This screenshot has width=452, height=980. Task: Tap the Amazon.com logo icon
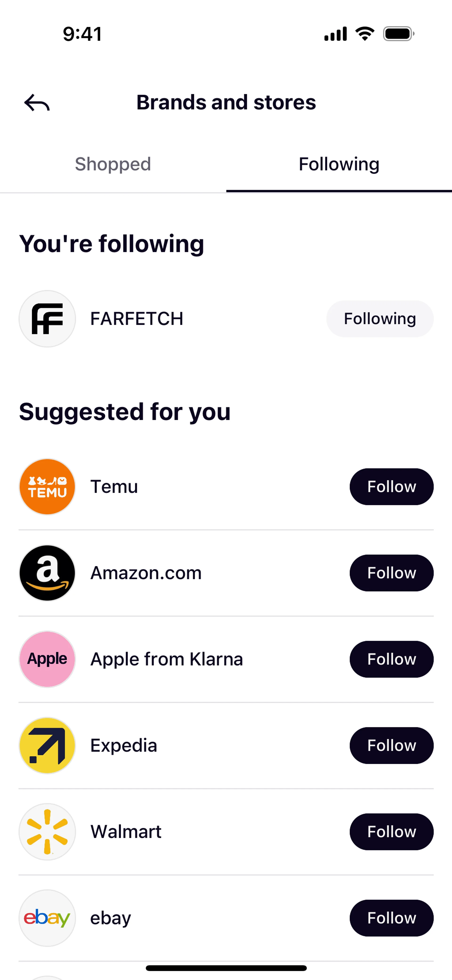tap(47, 573)
